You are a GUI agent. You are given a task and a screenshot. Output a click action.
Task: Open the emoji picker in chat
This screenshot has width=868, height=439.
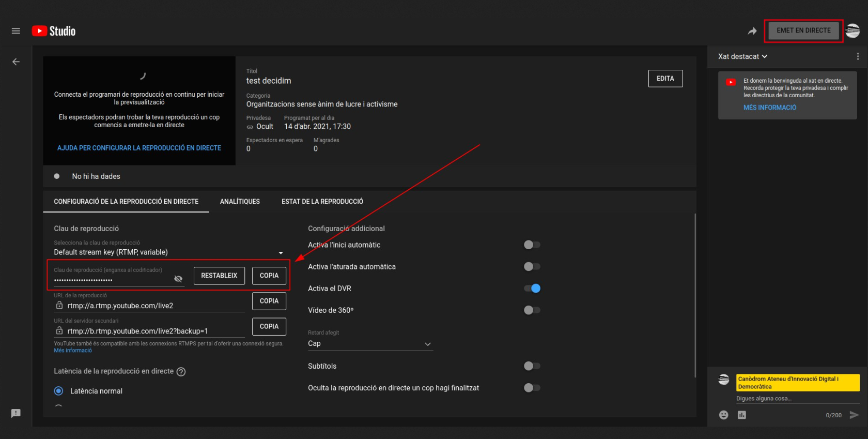(x=724, y=415)
